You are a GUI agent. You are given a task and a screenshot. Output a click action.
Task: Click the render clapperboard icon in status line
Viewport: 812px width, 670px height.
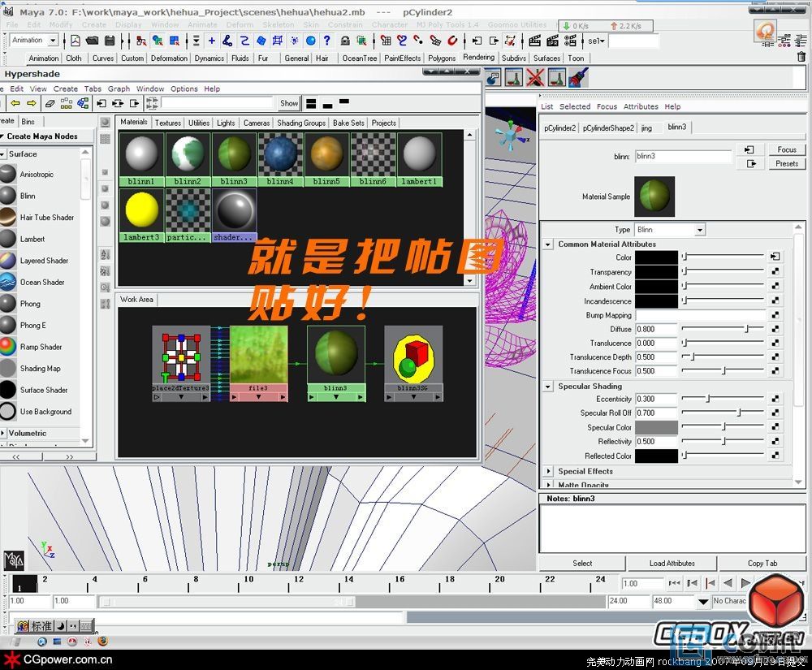click(x=535, y=41)
